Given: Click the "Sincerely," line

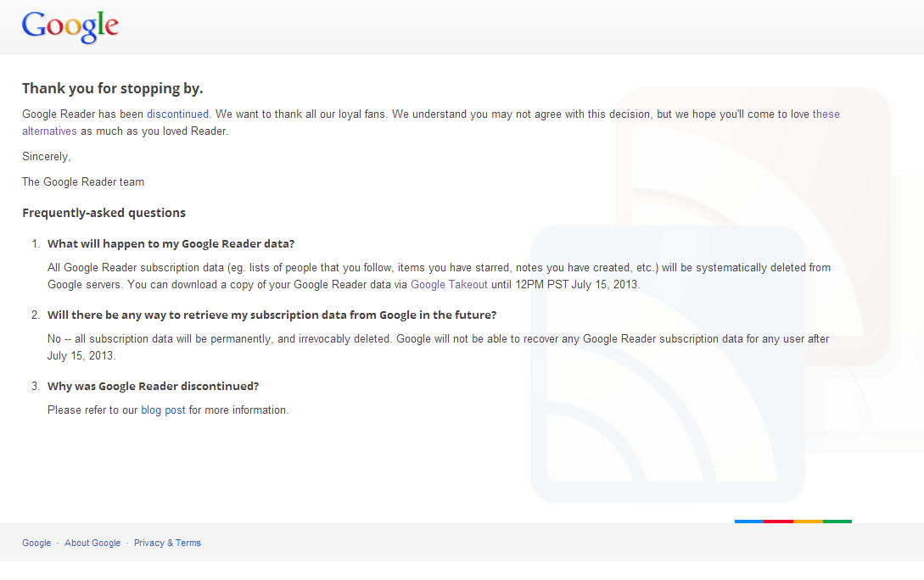Looking at the screenshot, I should click(x=47, y=157).
